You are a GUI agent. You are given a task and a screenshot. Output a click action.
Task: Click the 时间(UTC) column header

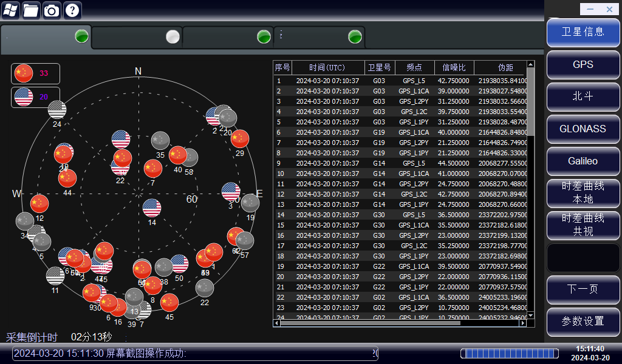point(328,68)
